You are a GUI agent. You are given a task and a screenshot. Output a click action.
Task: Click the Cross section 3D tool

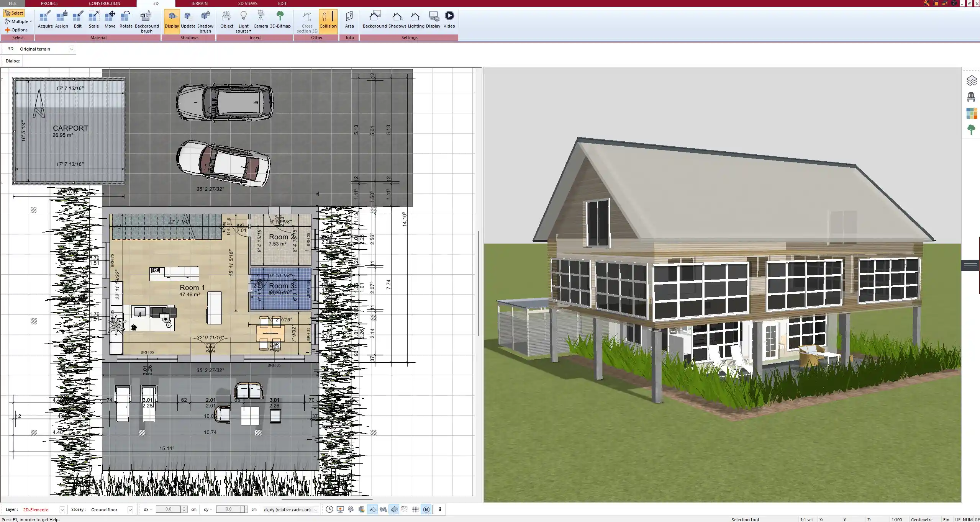pos(307,21)
